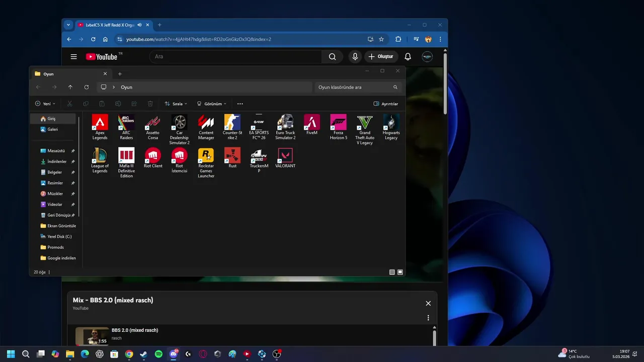
Task: Toggle the Ayrıntılar details pane
Action: pos(386,104)
